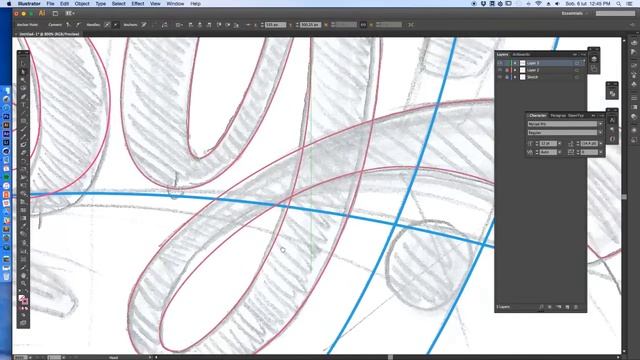
Task: Click the collapsed OpenType 'O' panel icon
Action: 612,139
